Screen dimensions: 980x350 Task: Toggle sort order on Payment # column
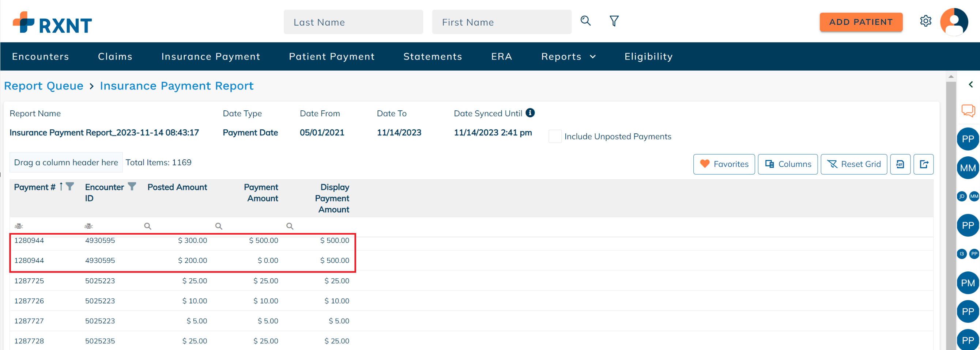pyautogui.click(x=61, y=186)
